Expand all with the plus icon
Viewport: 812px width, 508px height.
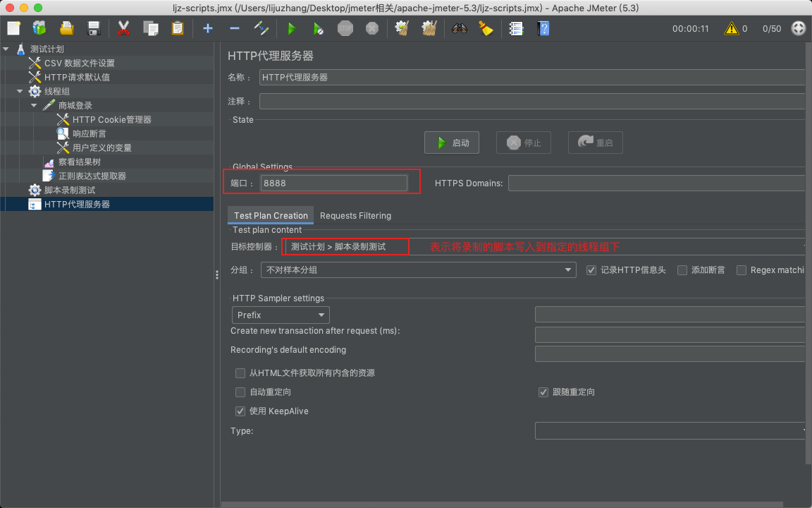pos(208,28)
